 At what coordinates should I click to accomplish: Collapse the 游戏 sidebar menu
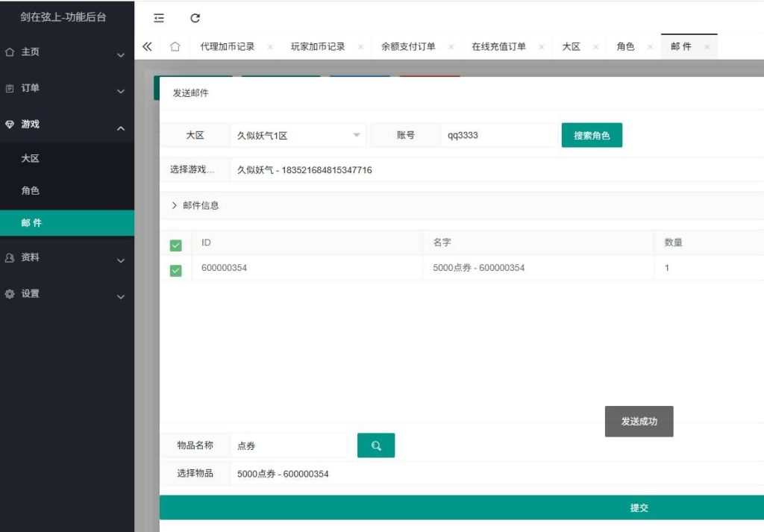121,128
